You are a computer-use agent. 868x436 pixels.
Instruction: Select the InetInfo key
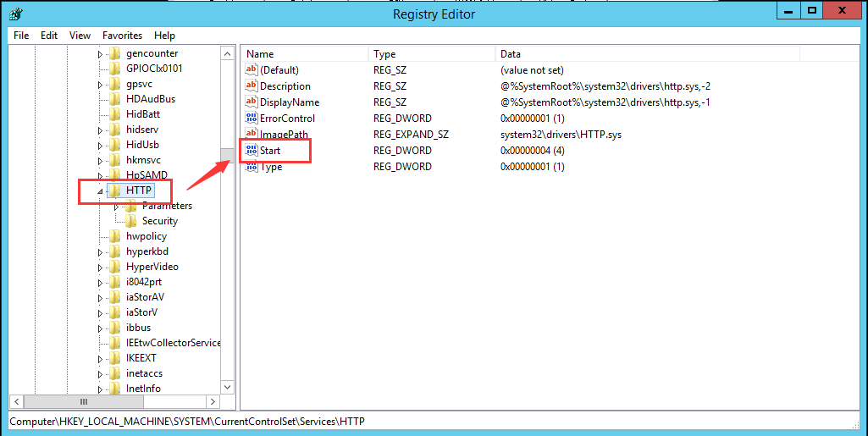143,389
